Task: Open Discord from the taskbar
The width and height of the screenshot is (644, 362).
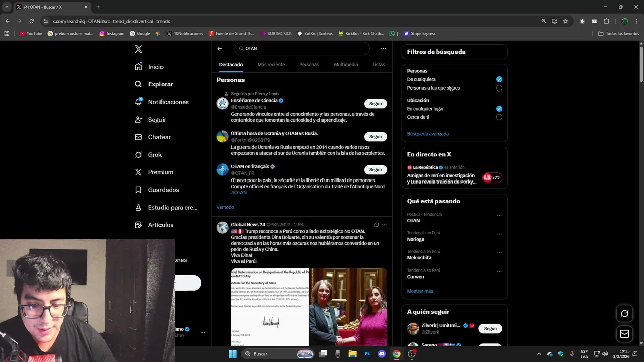Action: pos(382,354)
